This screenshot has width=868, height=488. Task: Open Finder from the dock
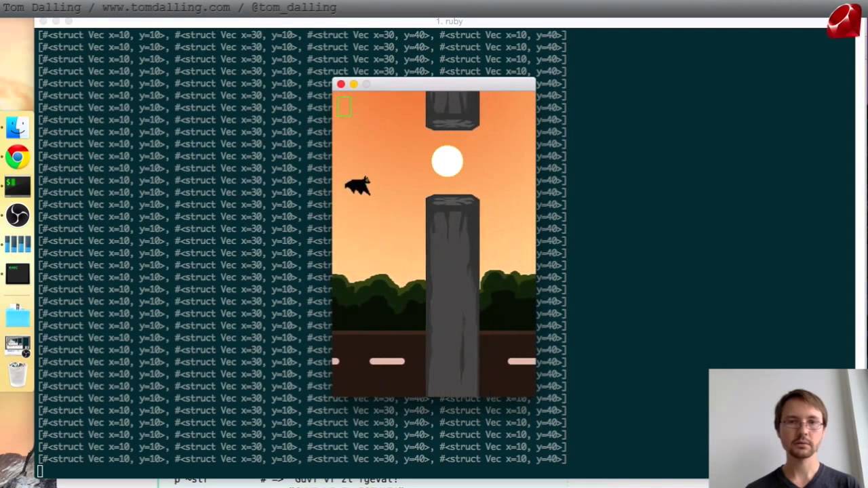click(18, 127)
